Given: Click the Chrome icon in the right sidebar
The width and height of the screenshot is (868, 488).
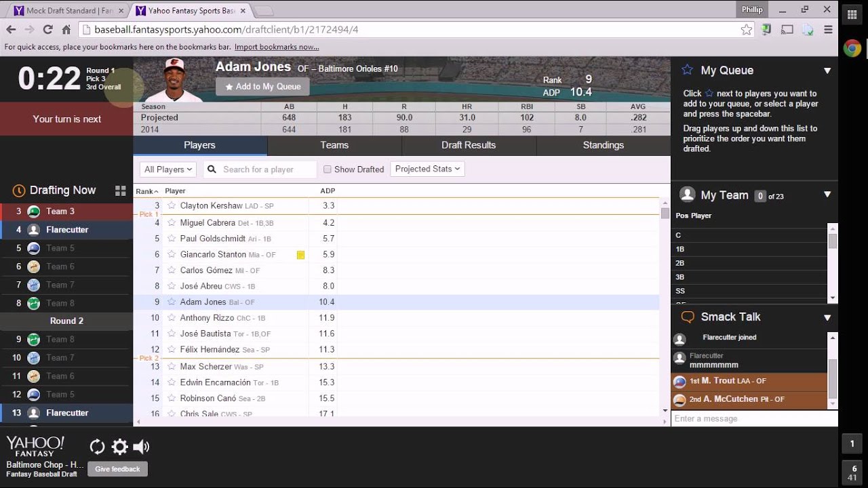Looking at the screenshot, I should (x=852, y=48).
